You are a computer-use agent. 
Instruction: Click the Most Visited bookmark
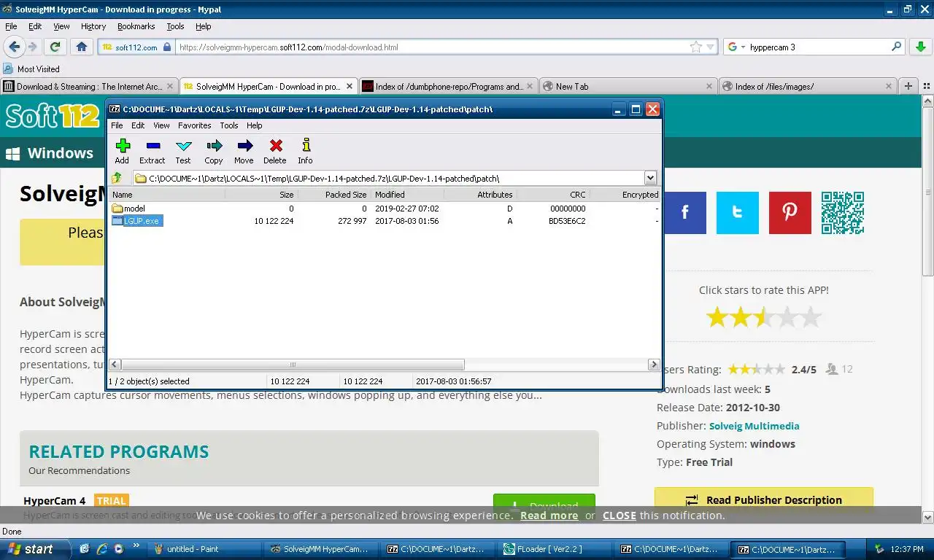(x=31, y=69)
